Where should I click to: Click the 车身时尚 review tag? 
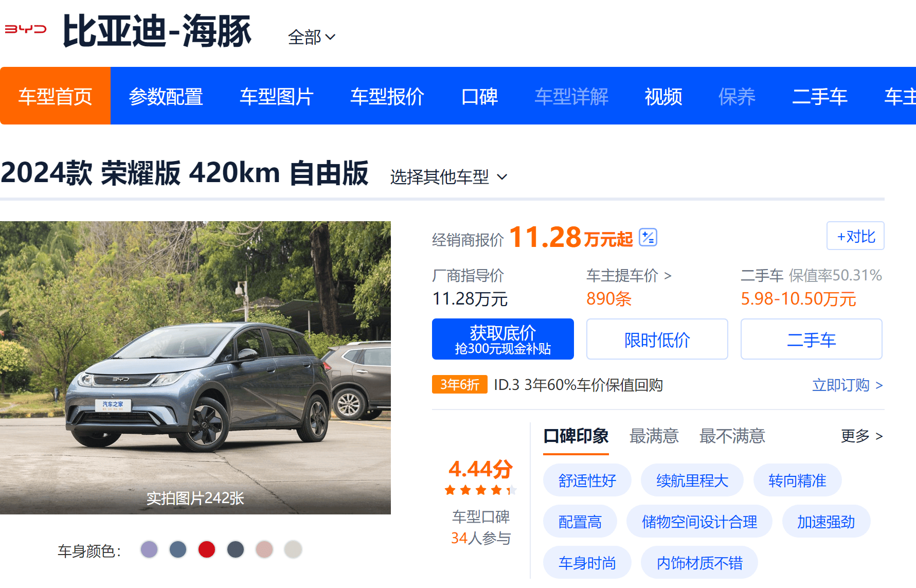pyautogui.click(x=587, y=562)
